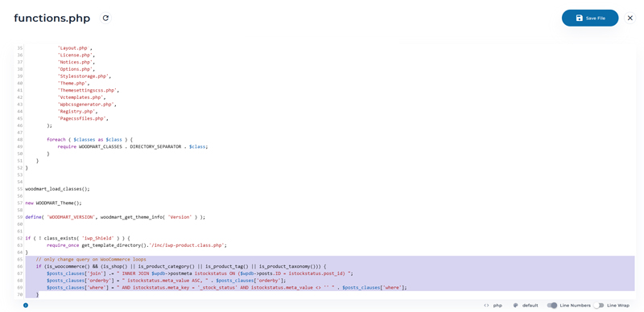Click the define WOODMART_VERSION line

[115, 217]
